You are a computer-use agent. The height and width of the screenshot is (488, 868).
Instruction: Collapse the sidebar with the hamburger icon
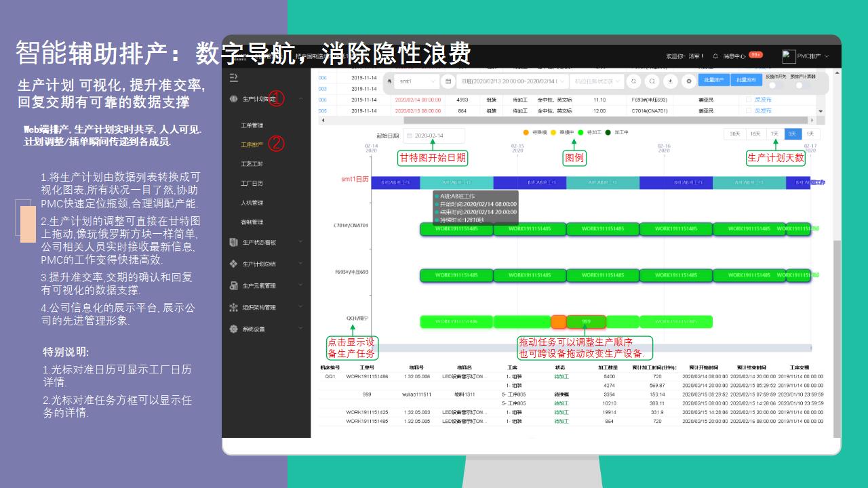(234, 78)
